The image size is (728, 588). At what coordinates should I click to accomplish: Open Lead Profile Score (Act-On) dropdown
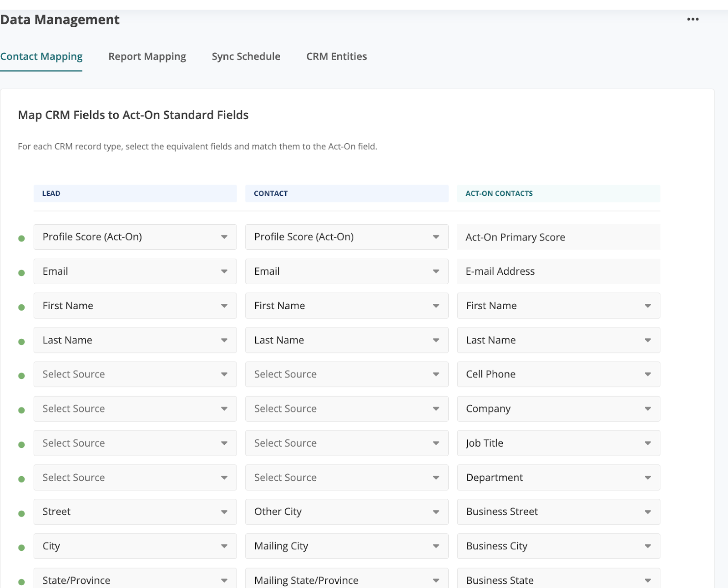[x=135, y=237]
